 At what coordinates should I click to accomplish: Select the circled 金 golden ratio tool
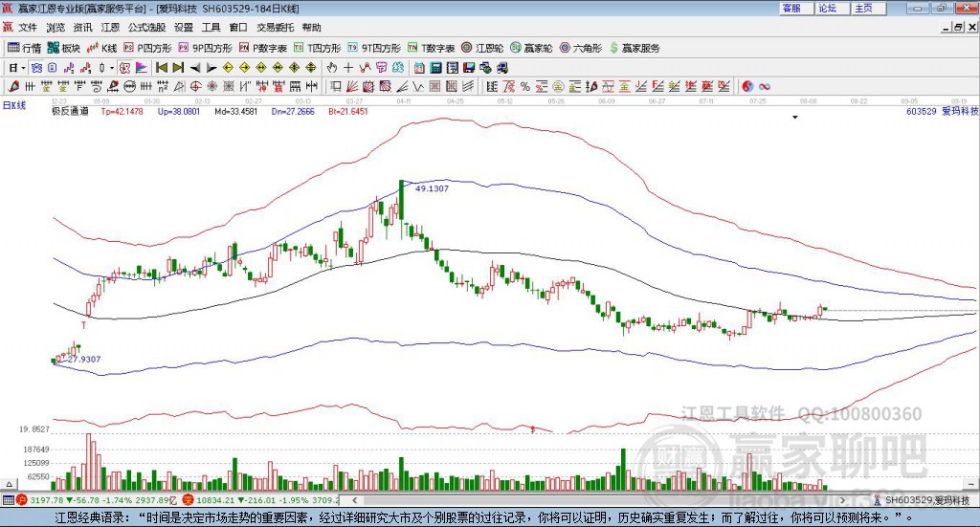click(x=558, y=87)
